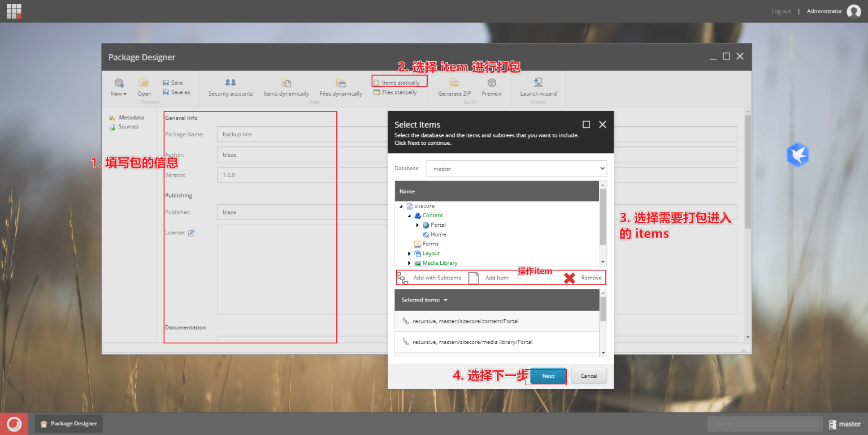Click the Cancel button
The image size is (868, 435).
589,376
